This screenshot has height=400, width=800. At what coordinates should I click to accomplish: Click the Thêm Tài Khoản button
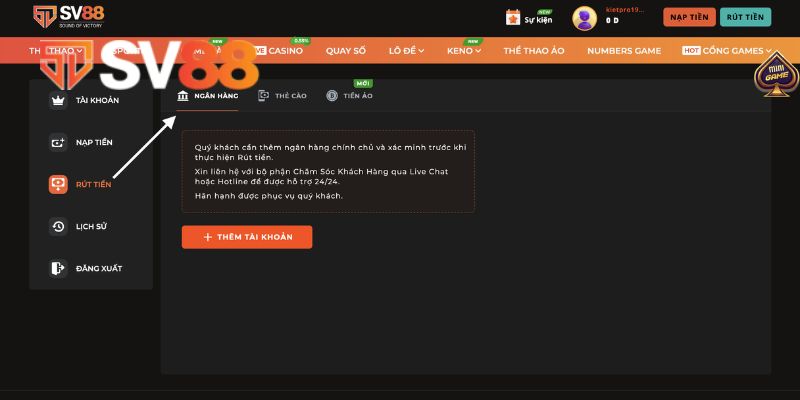click(x=247, y=237)
